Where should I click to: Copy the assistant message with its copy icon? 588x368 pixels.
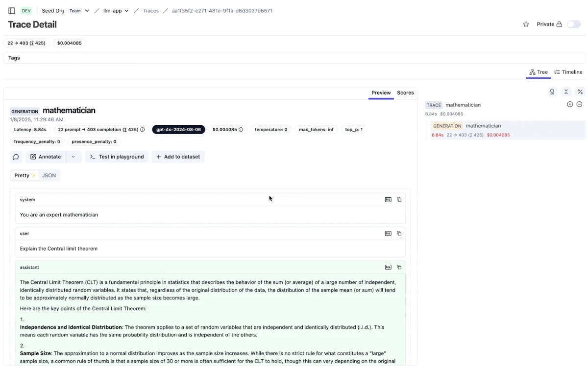click(399, 267)
